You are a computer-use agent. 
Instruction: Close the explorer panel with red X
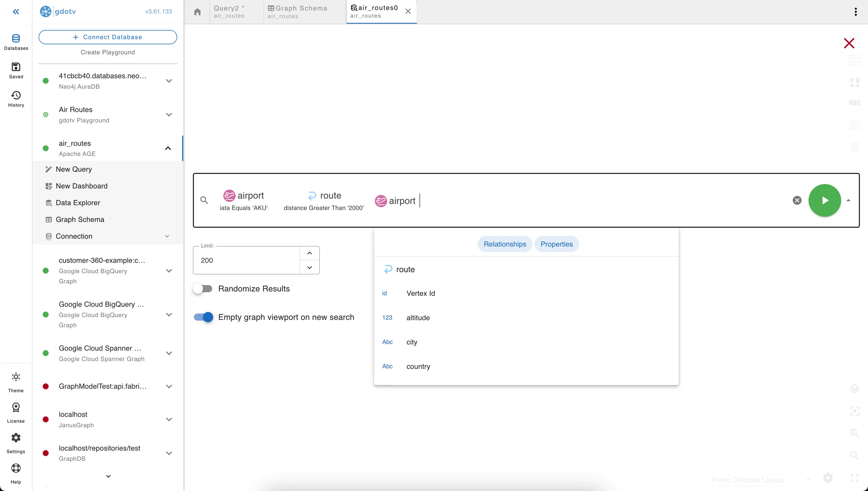coord(849,43)
